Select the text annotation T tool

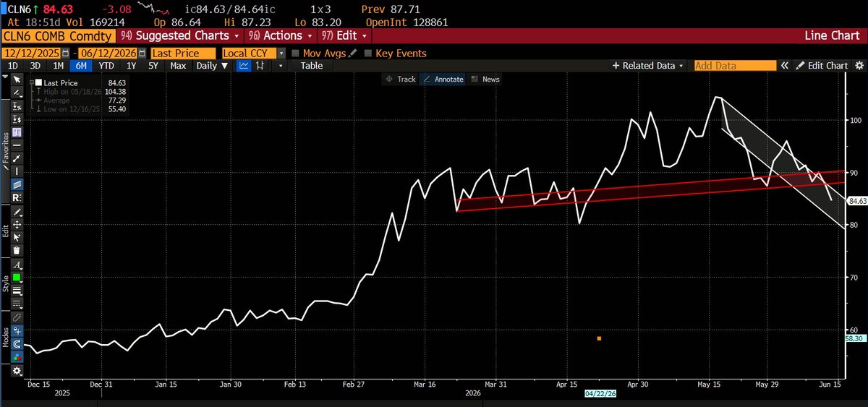17,131
